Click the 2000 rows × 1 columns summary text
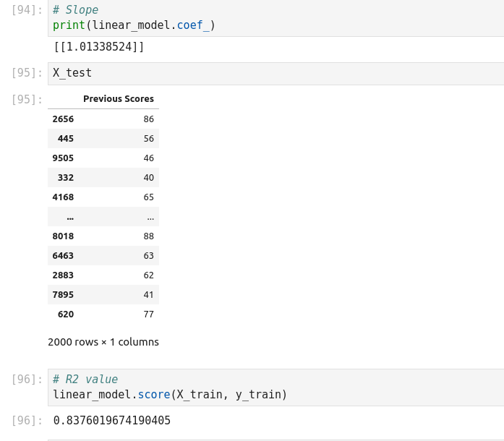This screenshot has width=504, height=441. pos(103,342)
